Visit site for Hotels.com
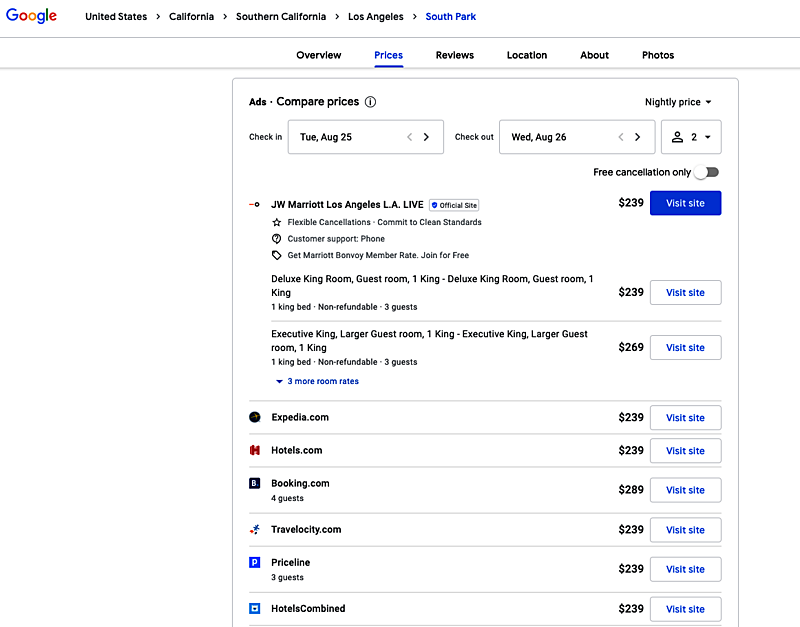The width and height of the screenshot is (800, 627). coord(685,450)
